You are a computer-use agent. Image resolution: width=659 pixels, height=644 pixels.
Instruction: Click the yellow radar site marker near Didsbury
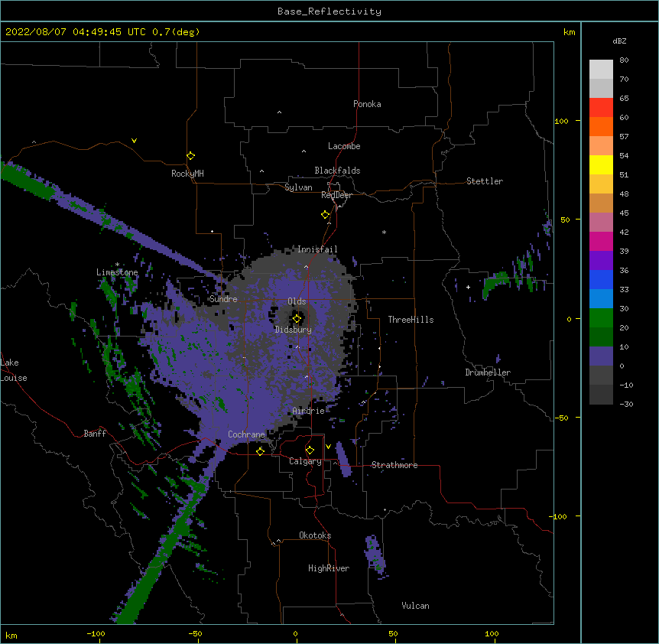click(x=297, y=319)
